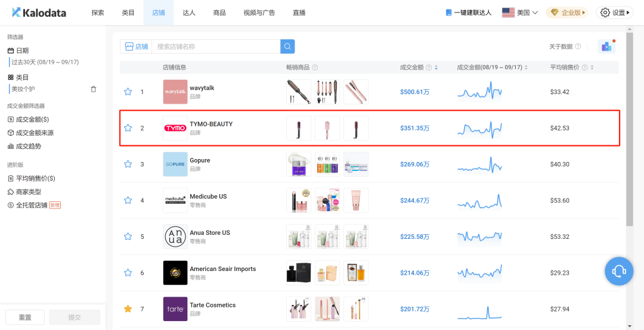
Task: Open the 视频与广告 tab
Action: pyautogui.click(x=259, y=13)
